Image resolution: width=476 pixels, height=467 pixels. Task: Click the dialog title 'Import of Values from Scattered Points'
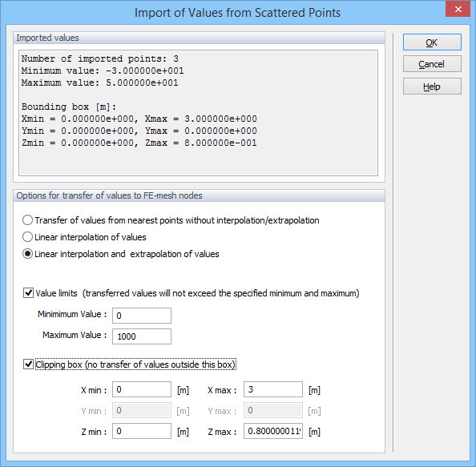237,13
